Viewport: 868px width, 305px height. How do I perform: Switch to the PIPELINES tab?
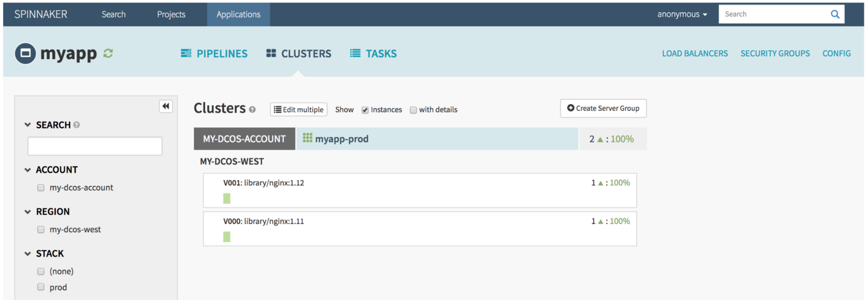(214, 53)
